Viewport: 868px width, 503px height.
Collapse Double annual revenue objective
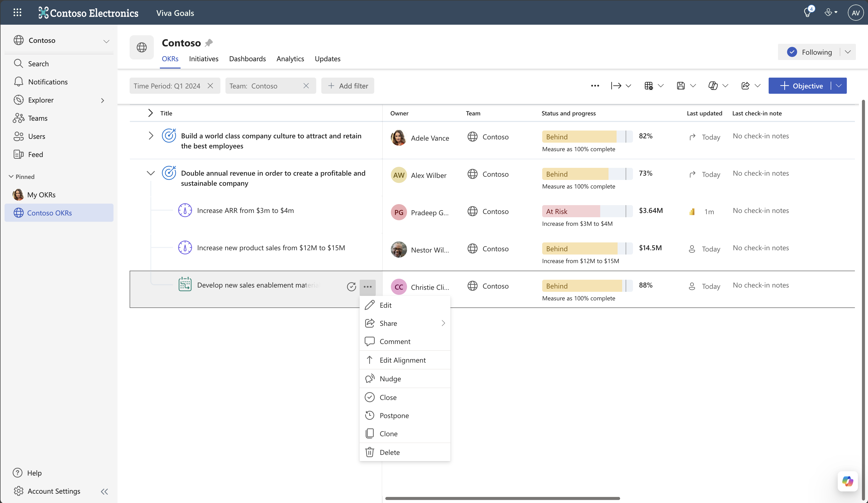(151, 173)
